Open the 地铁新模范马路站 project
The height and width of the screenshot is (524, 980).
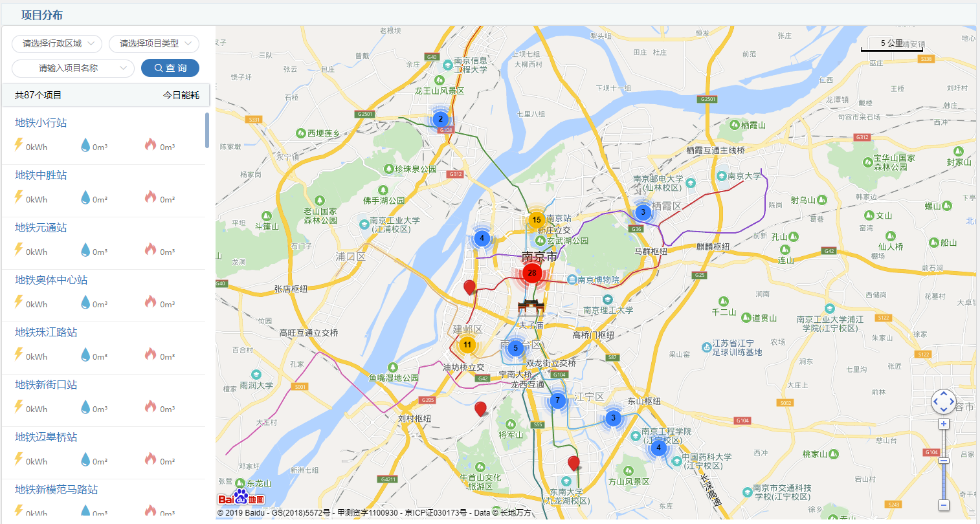pyautogui.click(x=56, y=490)
